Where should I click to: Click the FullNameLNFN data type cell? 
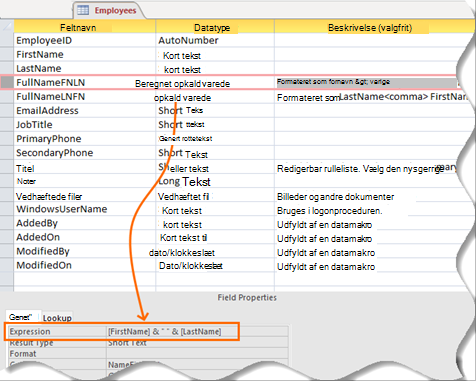(x=215, y=97)
